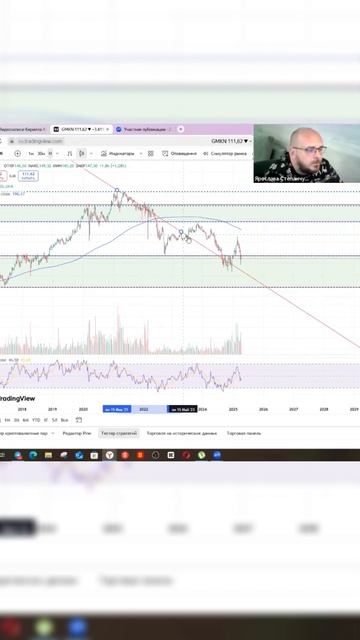
Task: Open the go to date calendar icon
Action: [x=79, y=420]
